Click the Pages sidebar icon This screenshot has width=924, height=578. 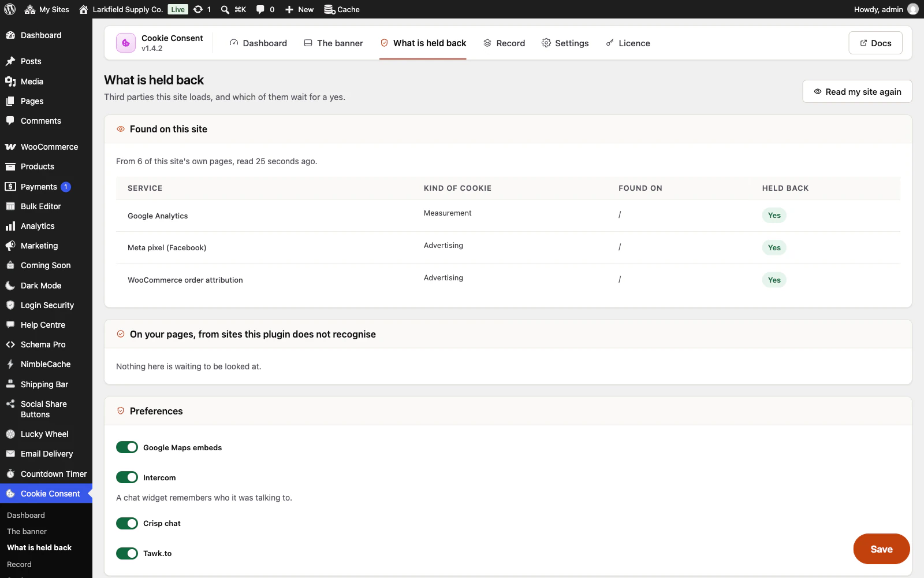point(10,101)
